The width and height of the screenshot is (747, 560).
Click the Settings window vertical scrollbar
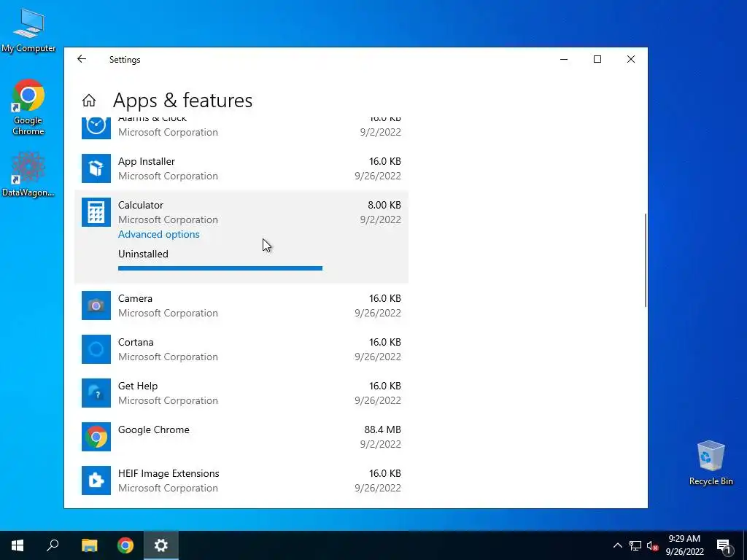point(646,260)
